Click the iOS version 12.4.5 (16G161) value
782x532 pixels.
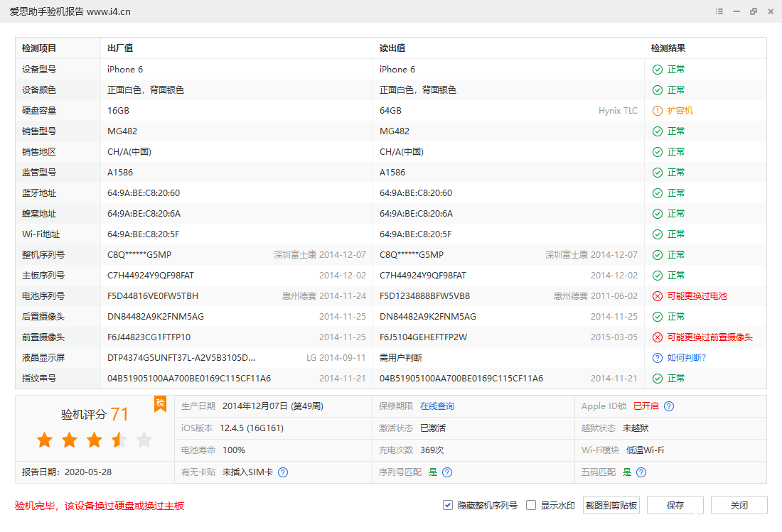(252, 428)
